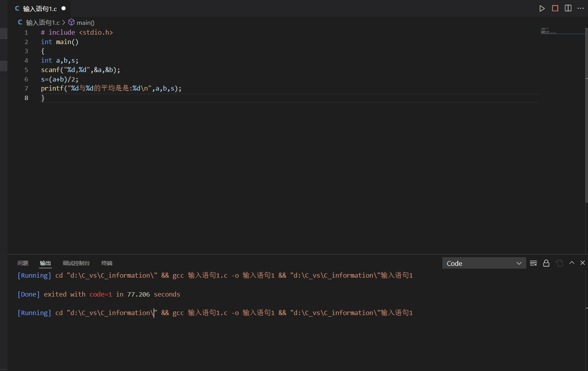Click line number 8 in gutter
The width and height of the screenshot is (588, 371).
[26, 98]
